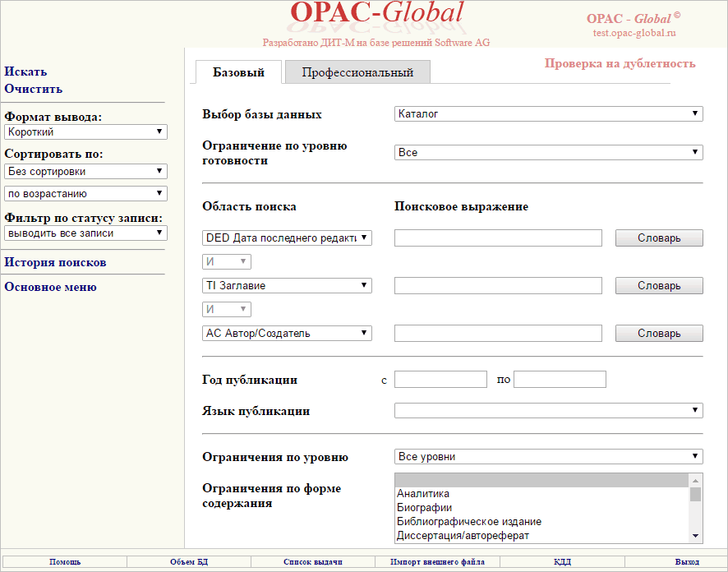
Task: Open the Ограничение по уровню готовности dropdown
Action: [549, 152]
